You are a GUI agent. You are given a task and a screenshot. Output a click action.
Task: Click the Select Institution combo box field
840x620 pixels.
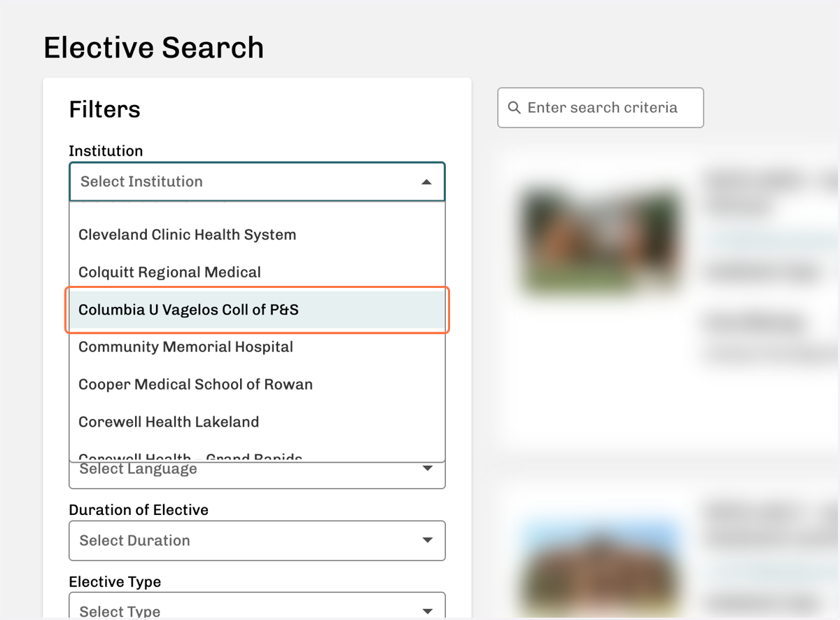tap(257, 182)
